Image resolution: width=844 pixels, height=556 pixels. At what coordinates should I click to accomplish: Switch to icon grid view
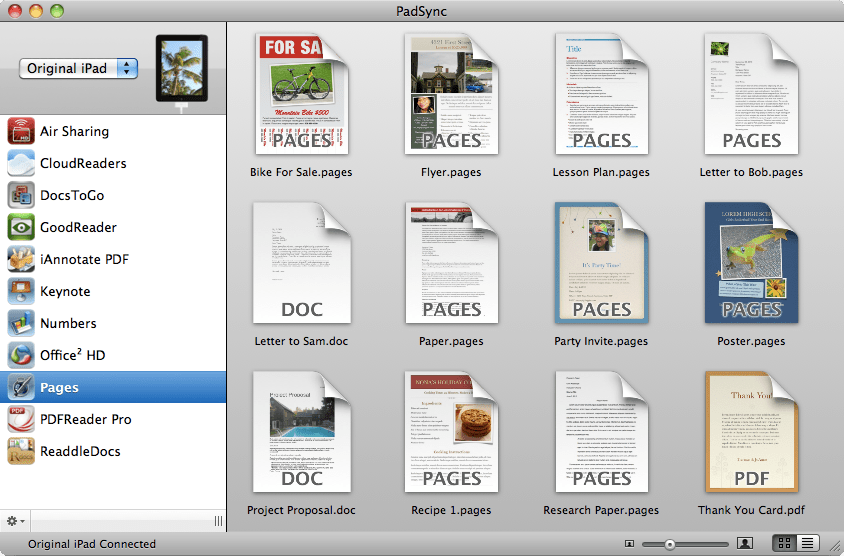[785, 543]
